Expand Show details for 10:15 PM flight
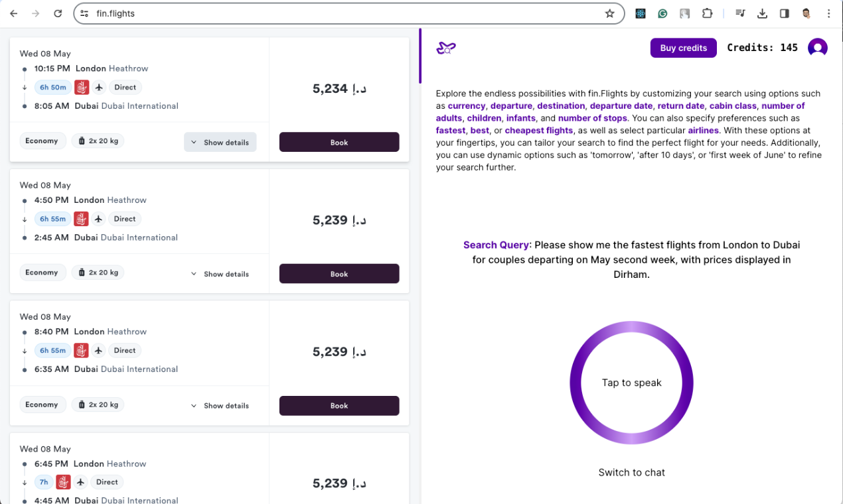This screenshot has width=843, height=504. 220,143
